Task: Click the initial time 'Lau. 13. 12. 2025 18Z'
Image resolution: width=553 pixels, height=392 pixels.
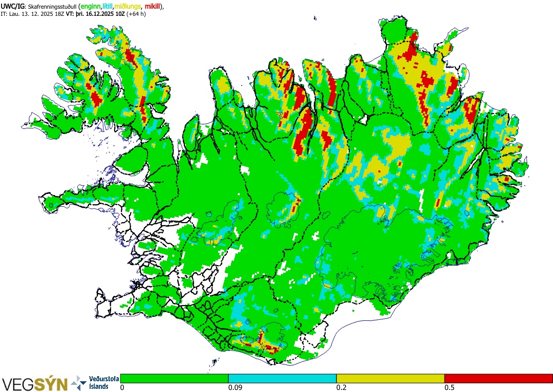Action: 37,14
